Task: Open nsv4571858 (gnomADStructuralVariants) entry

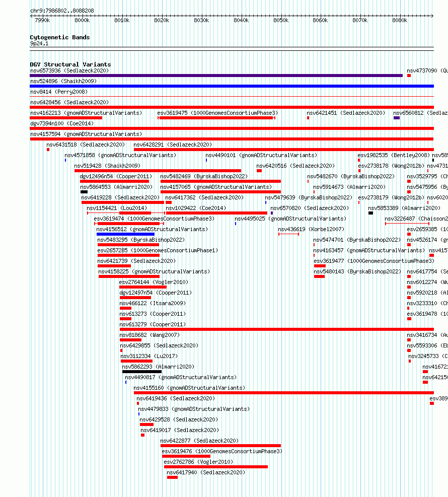Action: (120, 155)
